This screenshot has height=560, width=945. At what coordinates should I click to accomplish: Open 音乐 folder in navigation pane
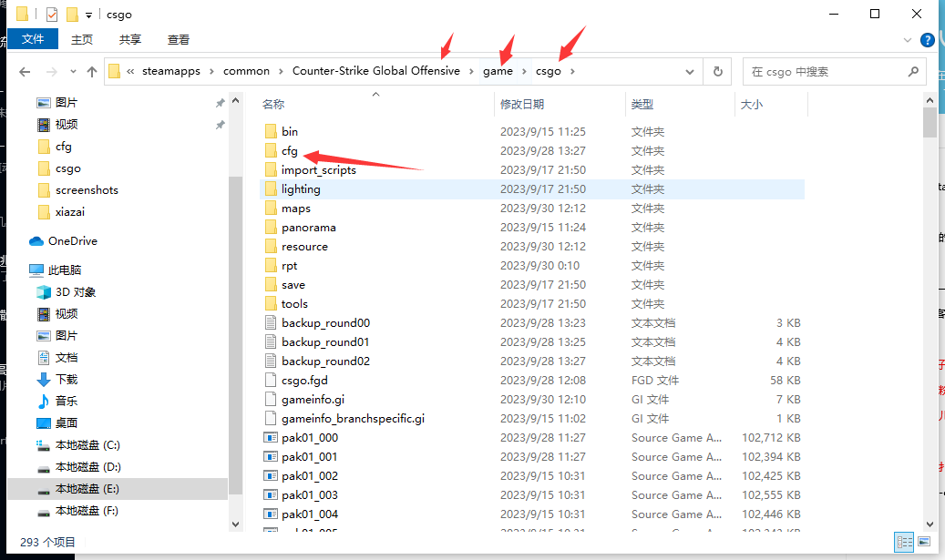coord(67,401)
